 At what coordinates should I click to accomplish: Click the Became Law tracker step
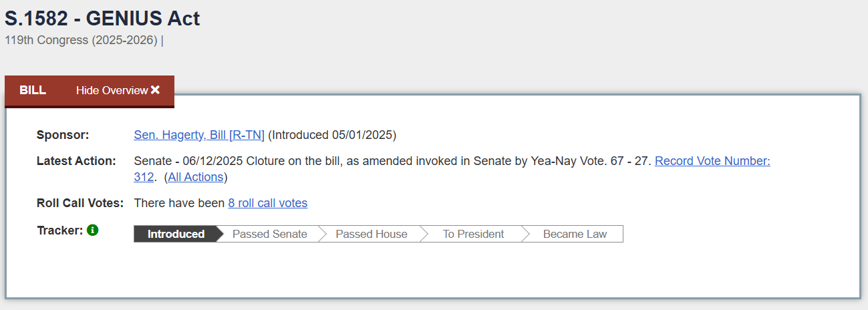(575, 234)
